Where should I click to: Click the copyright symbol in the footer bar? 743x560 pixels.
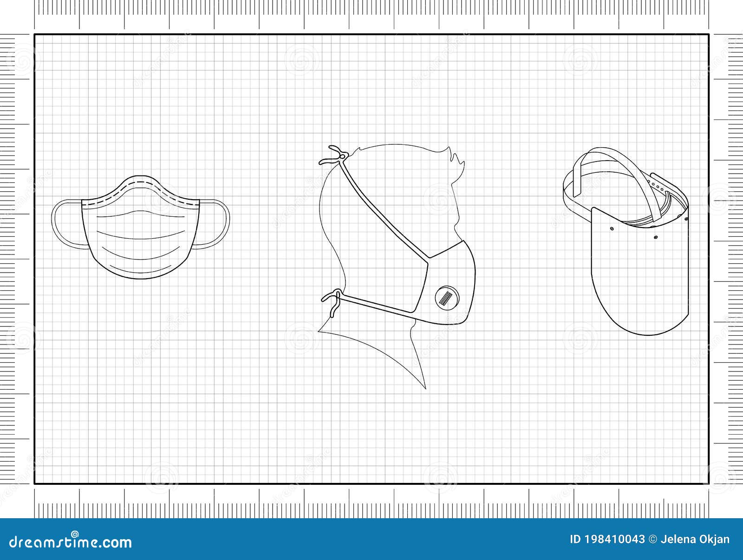coord(652,540)
